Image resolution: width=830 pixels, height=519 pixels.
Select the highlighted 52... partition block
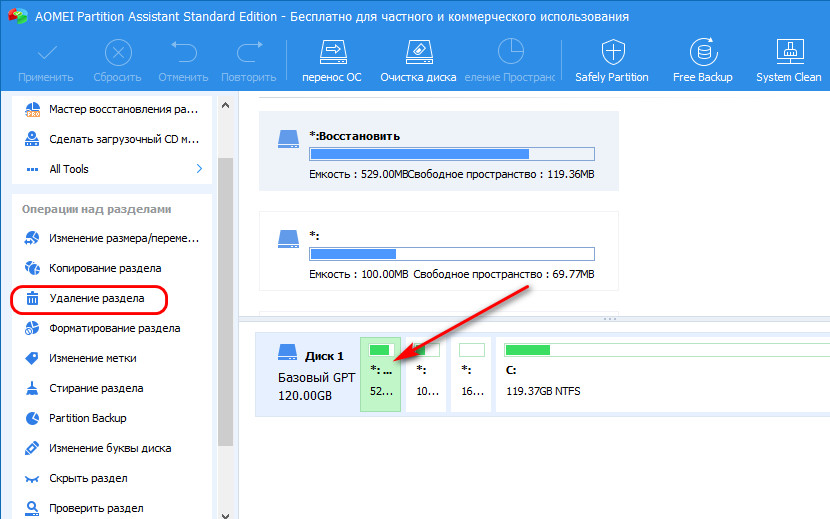click(381, 374)
